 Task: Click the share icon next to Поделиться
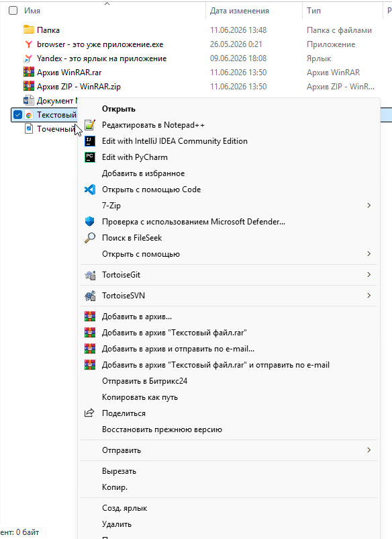(89, 413)
